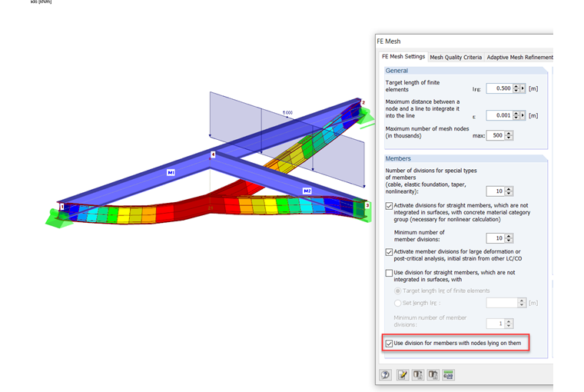The image size is (584, 392).
Task: Select Target length lFE of finite elements radio
Action: [398, 291]
